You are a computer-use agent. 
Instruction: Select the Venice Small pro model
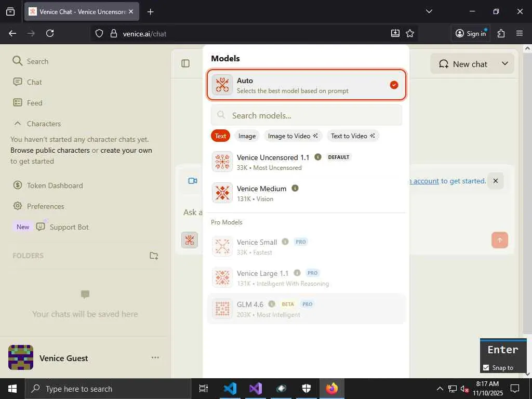point(307,247)
